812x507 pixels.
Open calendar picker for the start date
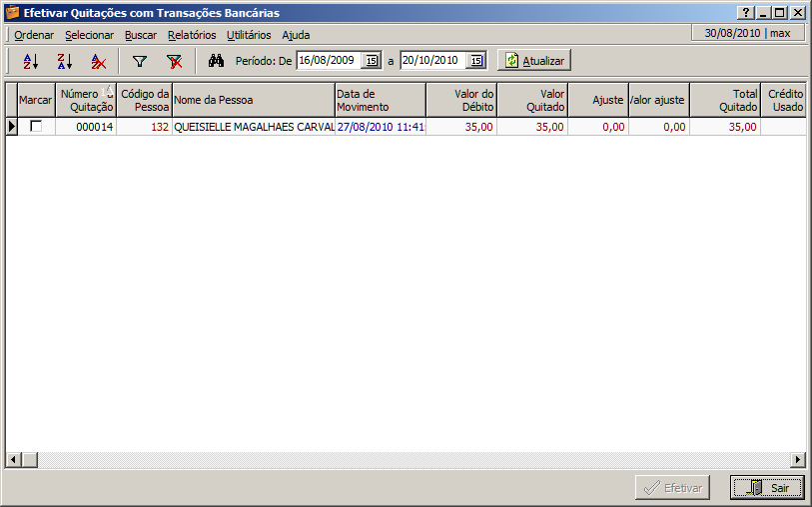pyautogui.click(x=372, y=61)
